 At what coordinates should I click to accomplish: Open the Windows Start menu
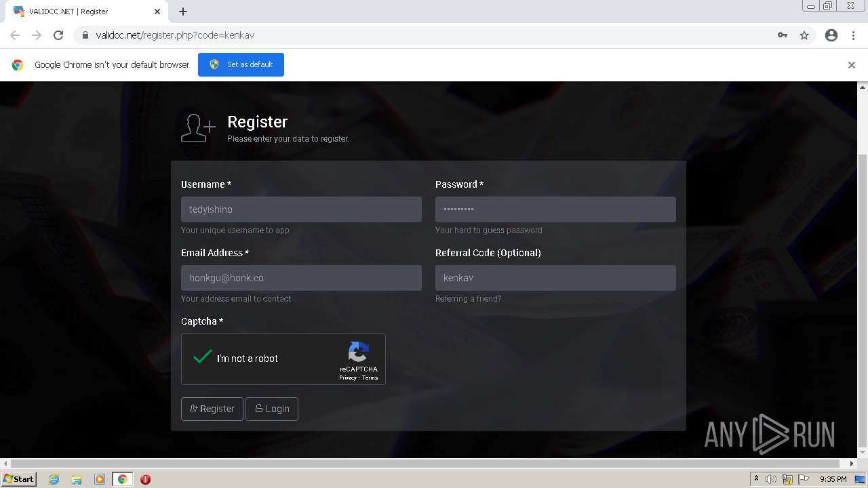[19, 479]
